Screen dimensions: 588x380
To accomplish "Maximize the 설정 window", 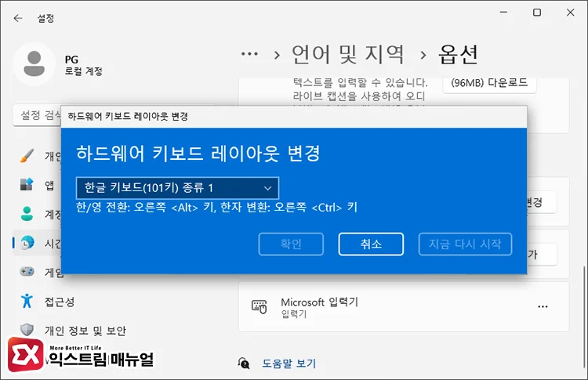I will [x=537, y=13].
